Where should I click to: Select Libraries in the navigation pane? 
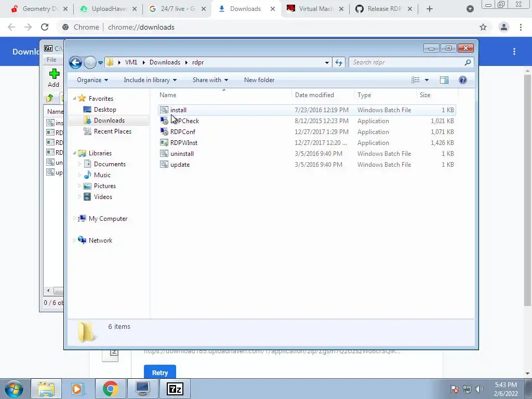[96, 153]
